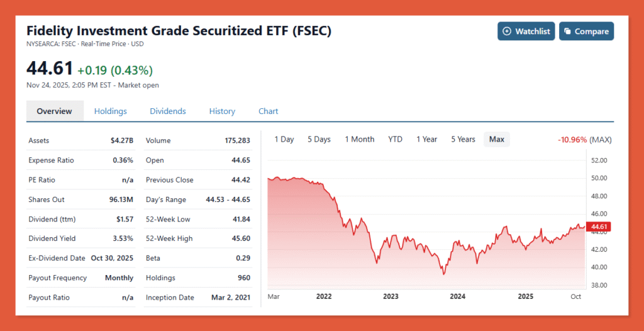Select the 5 Days chart range
644x331 pixels.
319,140
